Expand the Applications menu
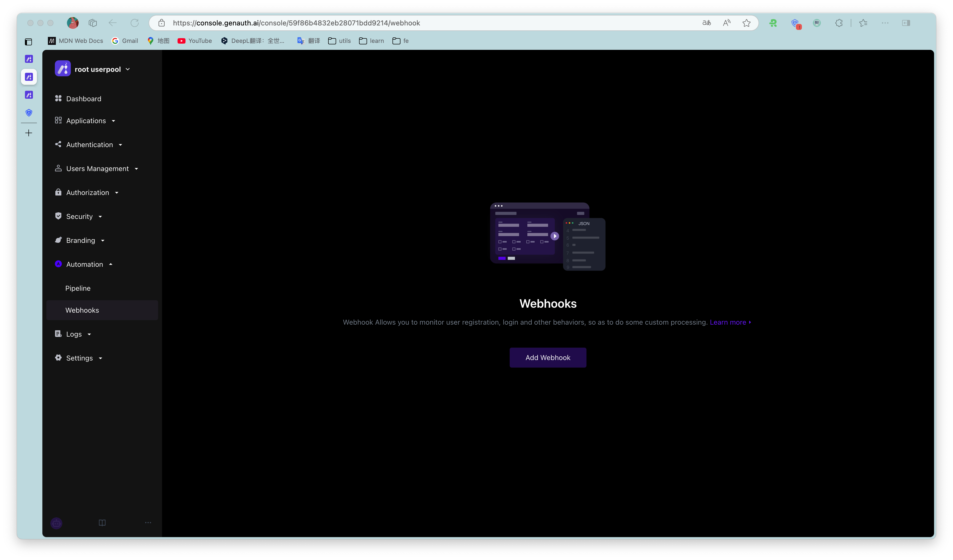953x560 pixels. (86, 121)
